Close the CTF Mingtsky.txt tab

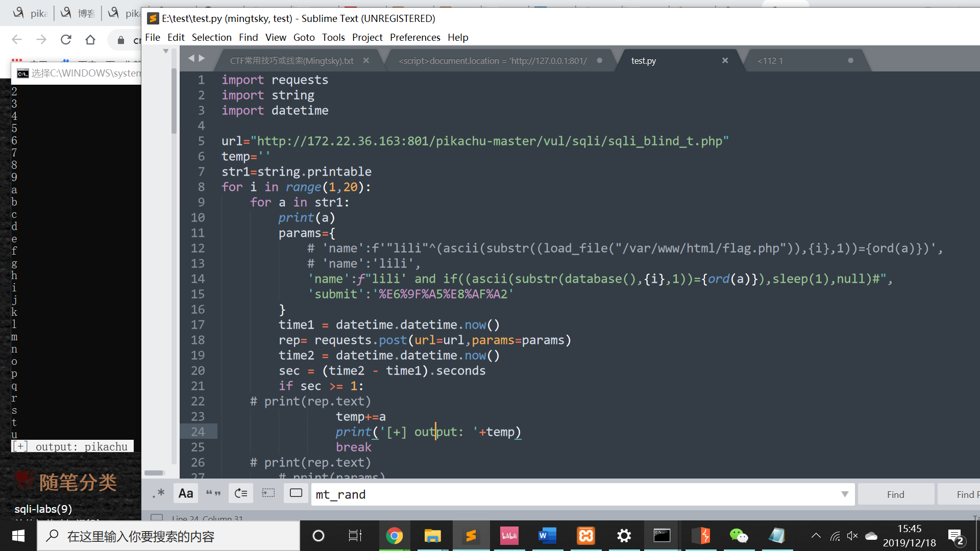(366, 60)
